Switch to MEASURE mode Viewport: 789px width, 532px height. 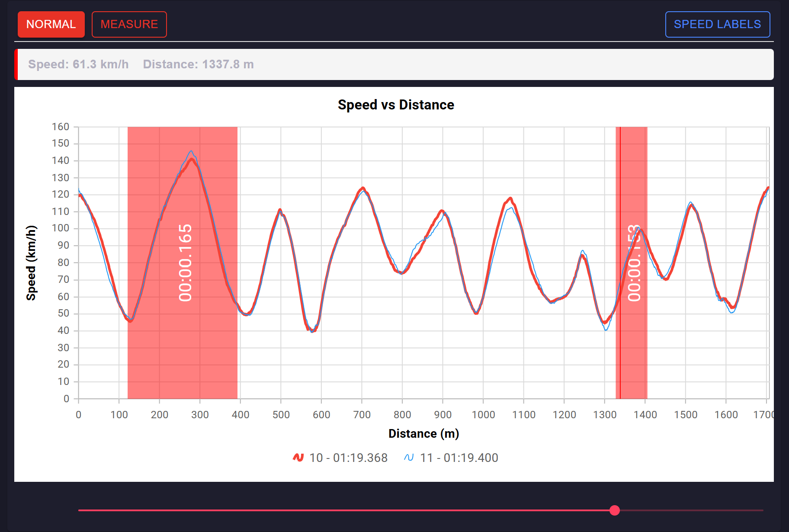click(x=129, y=24)
